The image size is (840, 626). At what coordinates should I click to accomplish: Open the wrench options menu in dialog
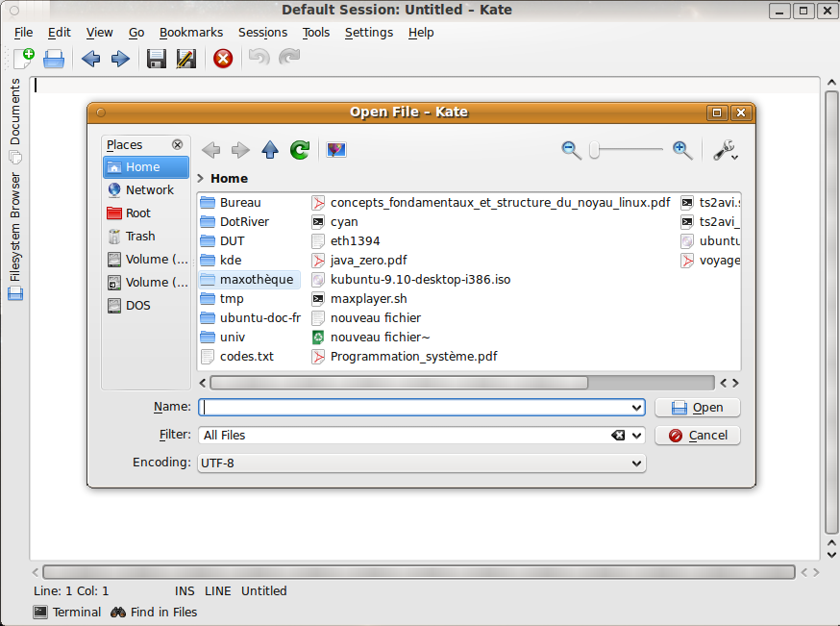(726, 150)
